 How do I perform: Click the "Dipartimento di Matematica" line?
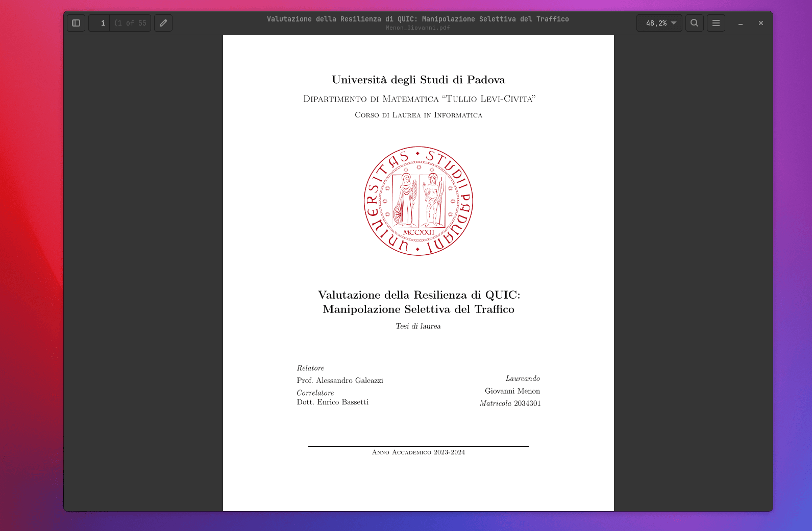point(419,99)
